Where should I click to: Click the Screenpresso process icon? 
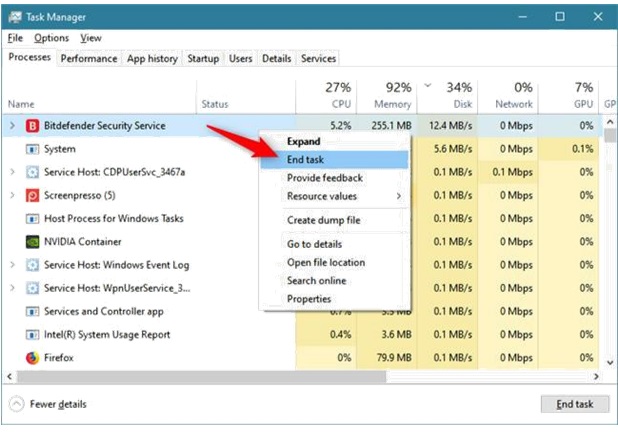click(x=32, y=195)
